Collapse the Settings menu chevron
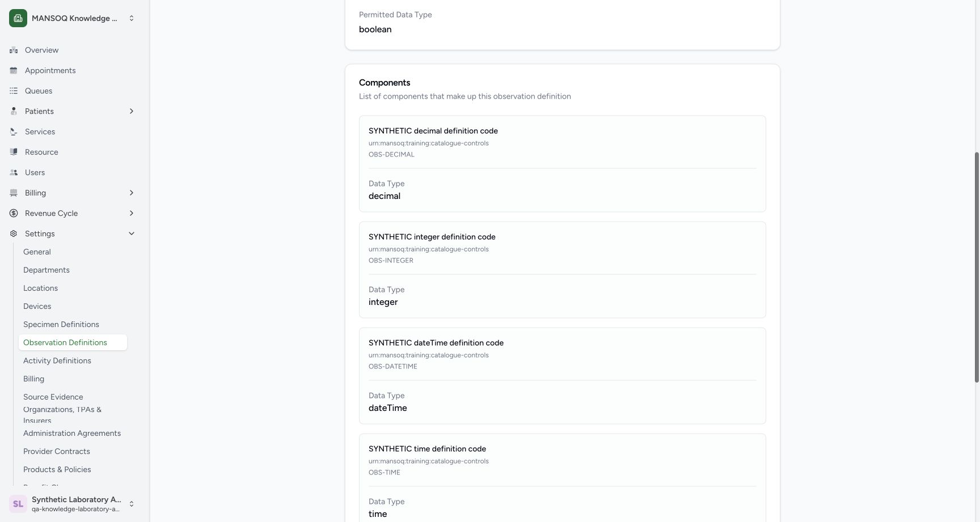The image size is (980, 522). 132,234
